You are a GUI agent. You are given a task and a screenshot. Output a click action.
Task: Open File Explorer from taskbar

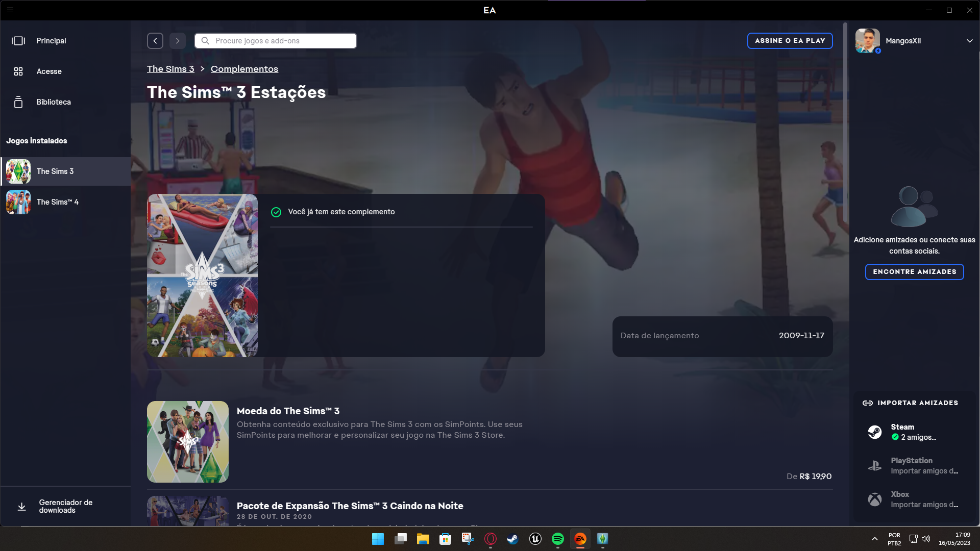[x=423, y=539]
